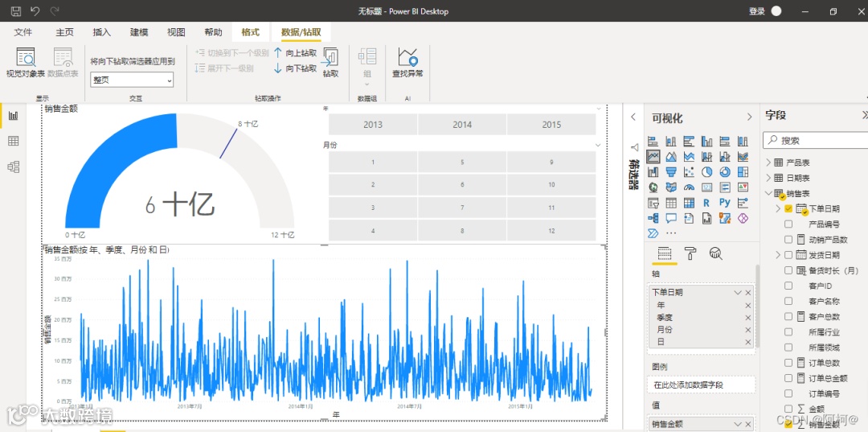Check the 产品编号 field checkbox
Screen dimensions: 868x432
click(x=789, y=224)
